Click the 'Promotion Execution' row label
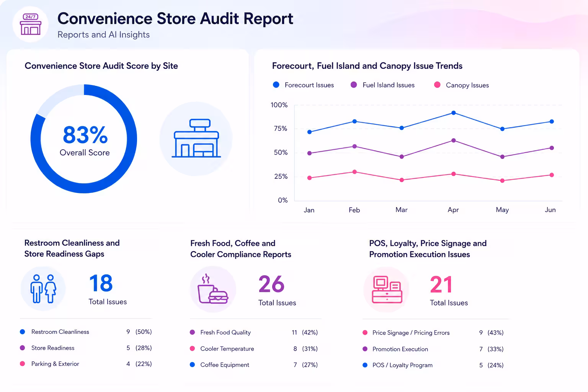The height and width of the screenshot is (392, 588). (x=400, y=349)
